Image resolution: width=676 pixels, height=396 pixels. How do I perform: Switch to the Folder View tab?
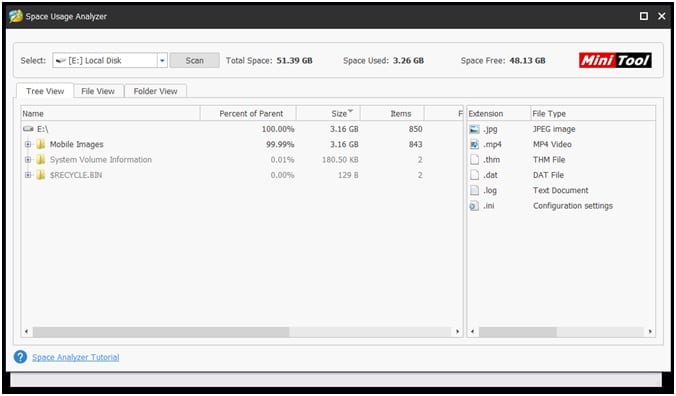click(x=155, y=91)
